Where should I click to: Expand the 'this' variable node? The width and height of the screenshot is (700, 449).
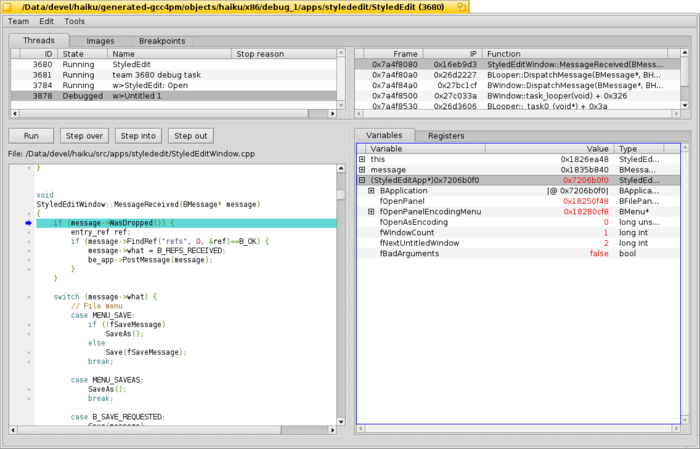pyautogui.click(x=362, y=159)
